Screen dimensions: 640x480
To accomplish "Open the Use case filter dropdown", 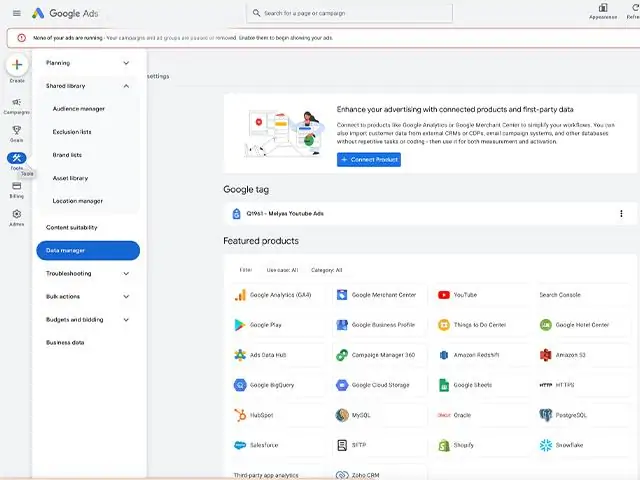I will 282,270.
